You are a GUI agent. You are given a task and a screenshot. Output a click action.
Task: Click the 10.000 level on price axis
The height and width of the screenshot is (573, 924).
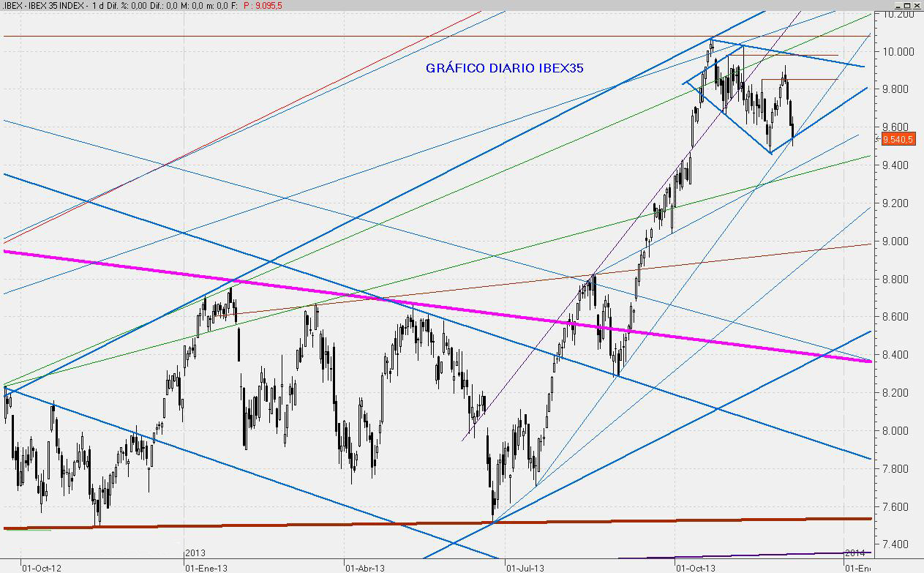pyautogui.click(x=898, y=52)
